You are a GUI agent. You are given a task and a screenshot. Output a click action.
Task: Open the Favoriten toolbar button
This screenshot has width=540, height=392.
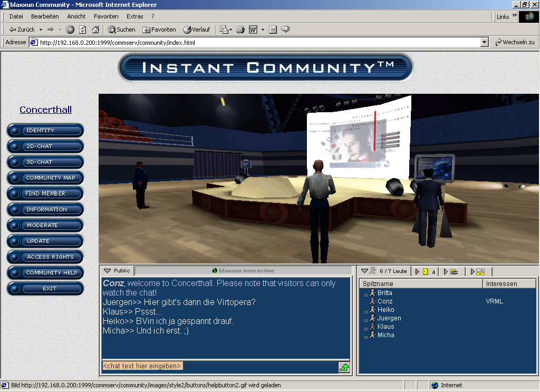(x=159, y=30)
